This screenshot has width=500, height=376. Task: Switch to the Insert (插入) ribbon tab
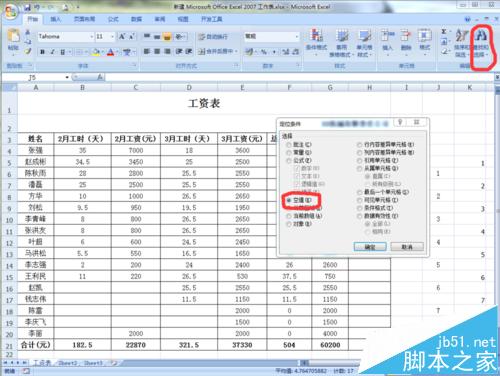pyautogui.click(x=55, y=19)
